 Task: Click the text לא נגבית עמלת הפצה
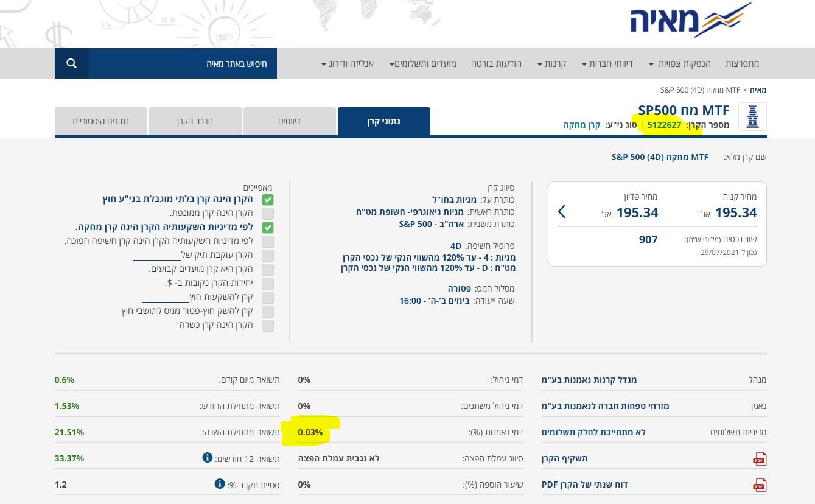pyautogui.click(x=339, y=458)
